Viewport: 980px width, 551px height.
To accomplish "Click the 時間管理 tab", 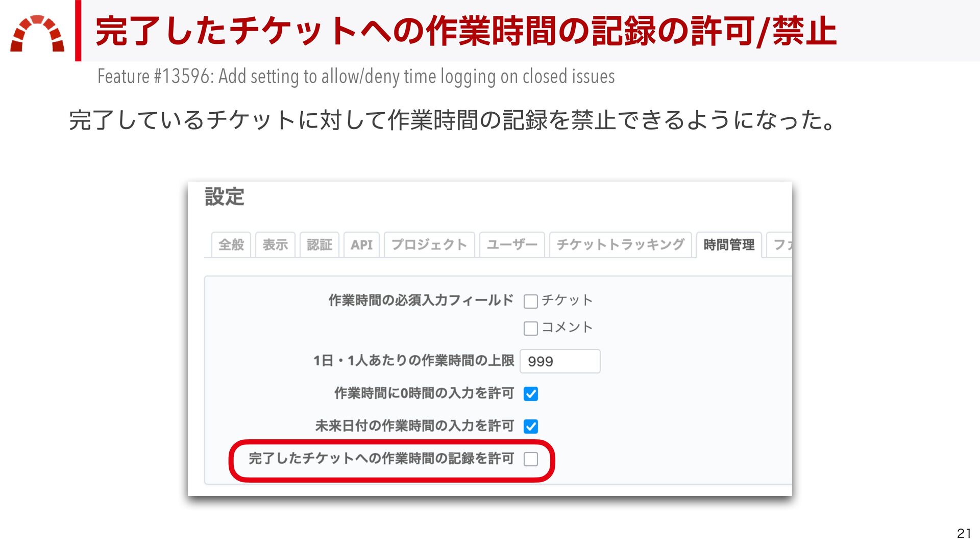I will coord(729,245).
